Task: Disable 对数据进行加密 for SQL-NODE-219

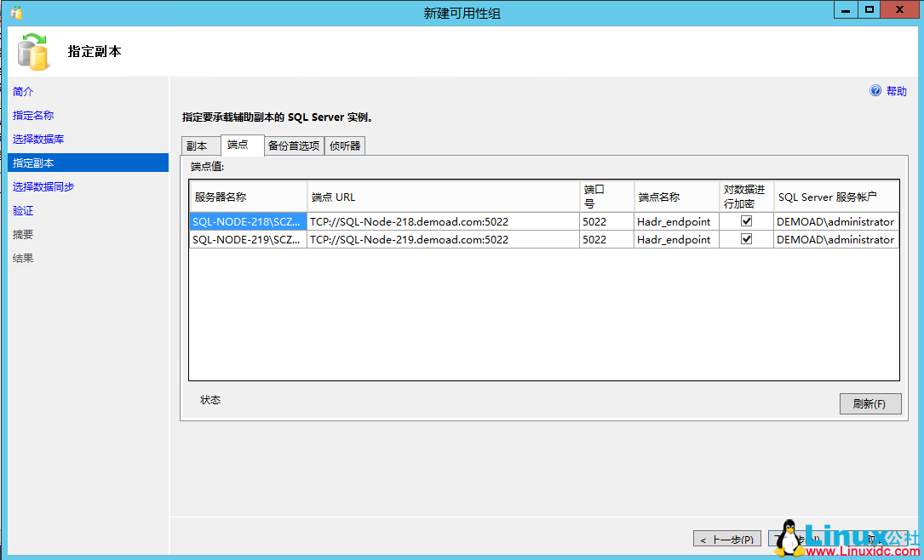Action: click(x=747, y=239)
